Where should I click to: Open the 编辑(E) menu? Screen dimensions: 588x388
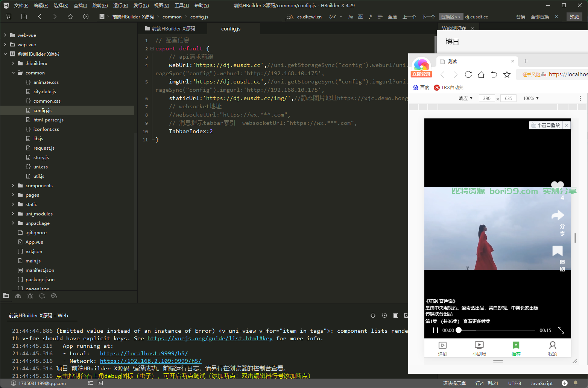(41, 5)
